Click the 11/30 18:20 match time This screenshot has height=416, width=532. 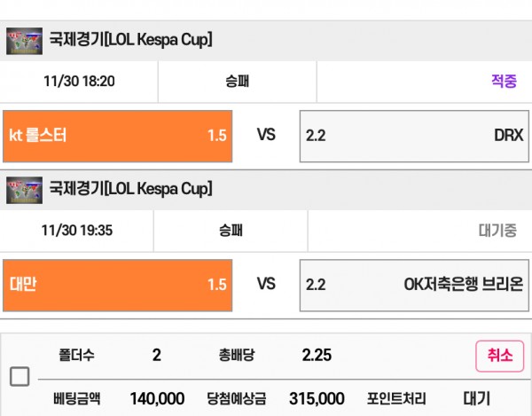coord(79,82)
